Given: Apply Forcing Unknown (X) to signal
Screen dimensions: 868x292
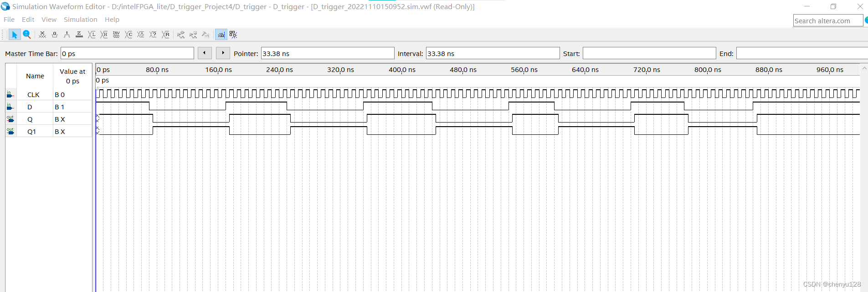Looking at the screenshot, I should point(42,35).
